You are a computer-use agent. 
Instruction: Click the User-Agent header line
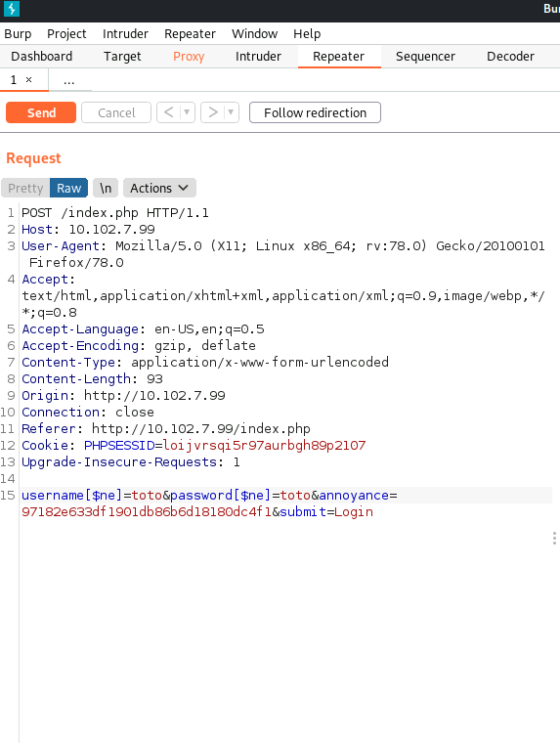point(283,254)
